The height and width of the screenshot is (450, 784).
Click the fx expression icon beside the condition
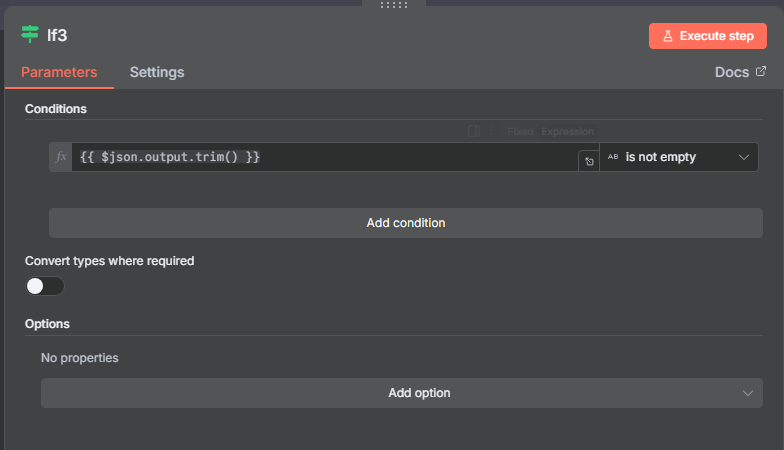[x=61, y=157]
